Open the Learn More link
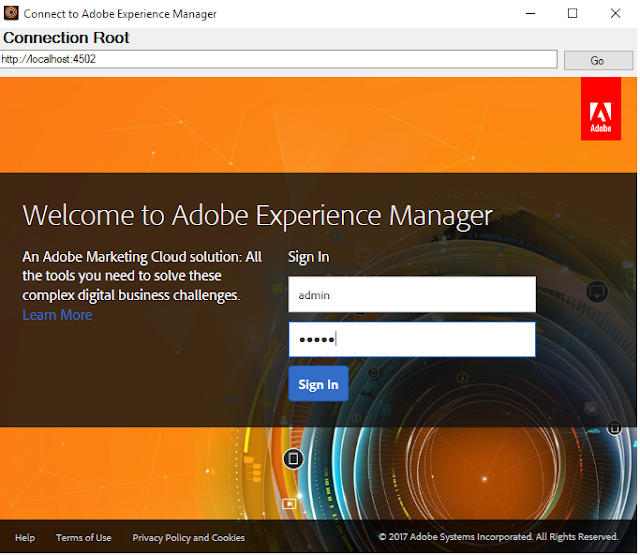Image resolution: width=640 pixels, height=555 pixels. point(57,315)
